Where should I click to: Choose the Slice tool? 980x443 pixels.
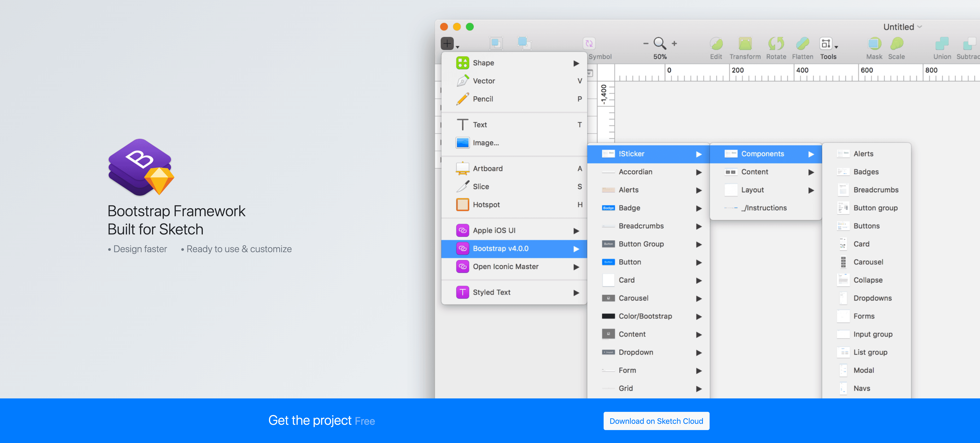pos(514,187)
